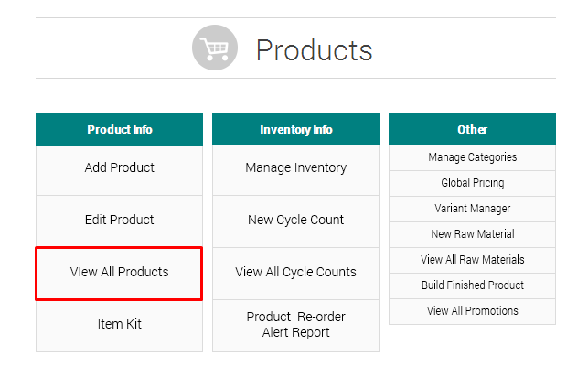Select Build Finished Product

472,285
